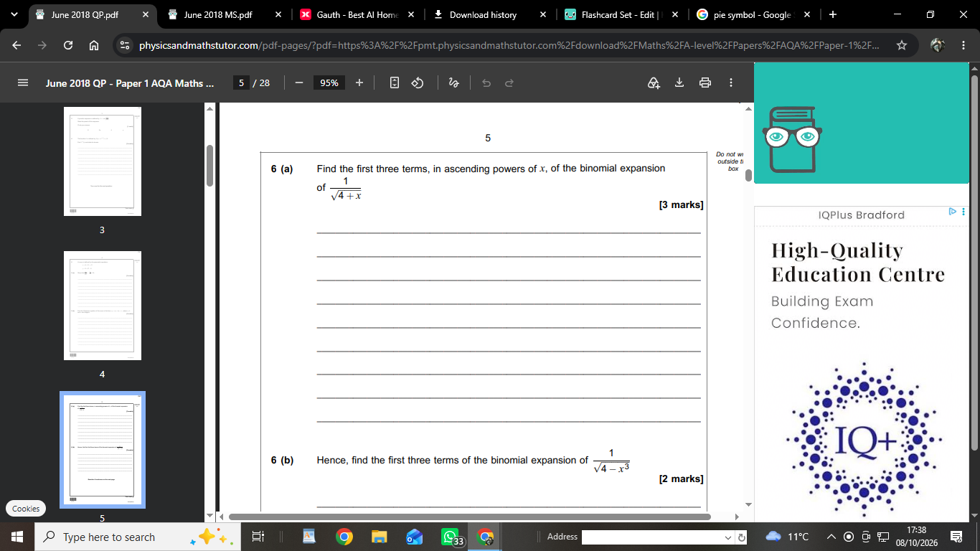Open the PDF more actions menu
Image resolution: width=980 pixels, height=551 pixels.
[x=731, y=83]
